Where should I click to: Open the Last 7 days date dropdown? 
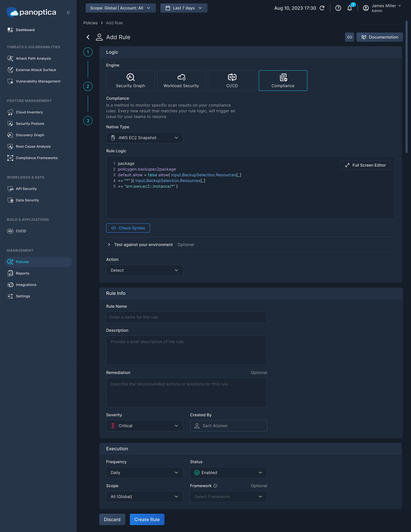coord(184,8)
